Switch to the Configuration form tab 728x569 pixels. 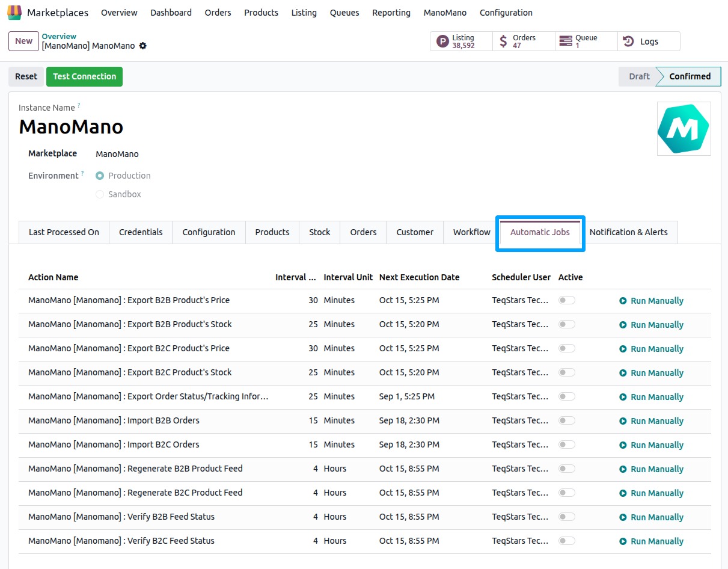tap(209, 232)
